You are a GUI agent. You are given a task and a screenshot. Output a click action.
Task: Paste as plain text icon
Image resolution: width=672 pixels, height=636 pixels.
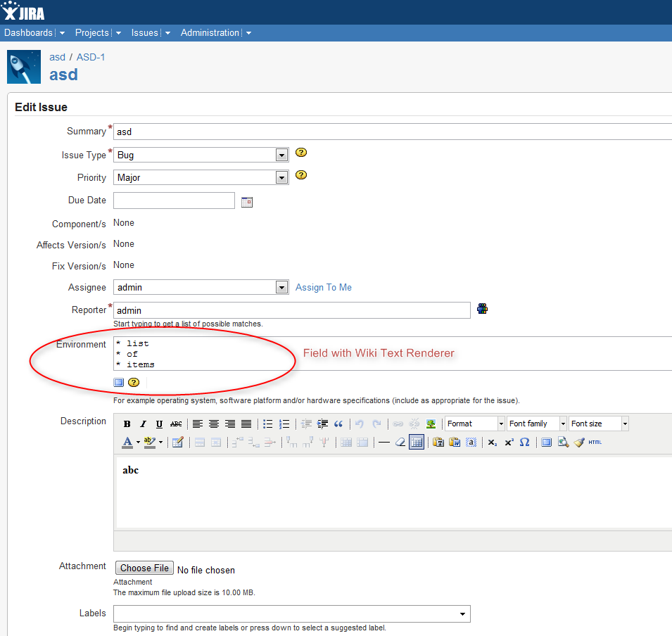tap(438, 443)
